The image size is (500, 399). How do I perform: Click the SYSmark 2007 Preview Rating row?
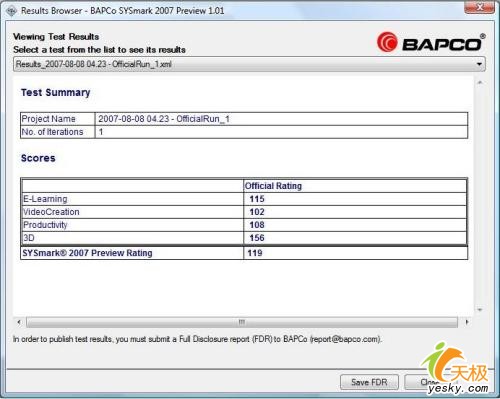[244, 253]
